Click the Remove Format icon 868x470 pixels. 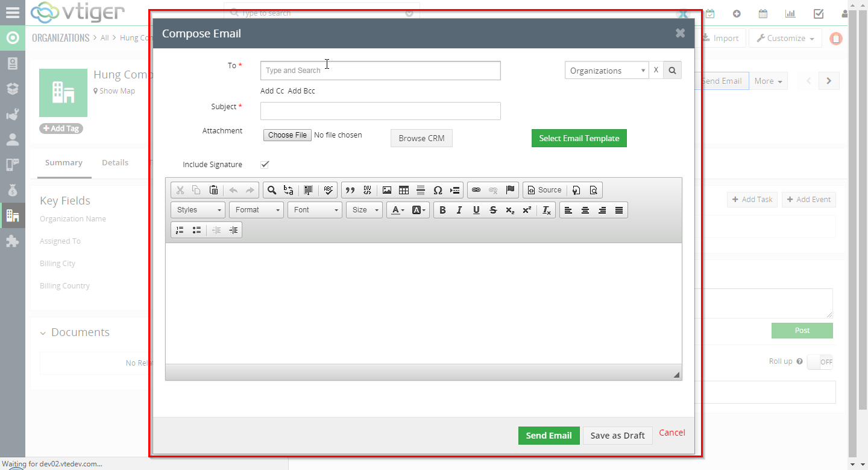[546, 210]
